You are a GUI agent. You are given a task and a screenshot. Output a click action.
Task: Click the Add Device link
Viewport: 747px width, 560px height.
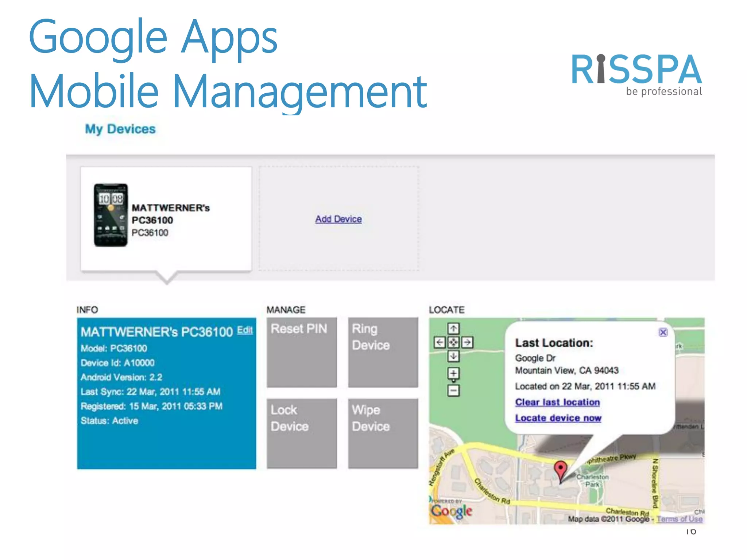(x=338, y=219)
